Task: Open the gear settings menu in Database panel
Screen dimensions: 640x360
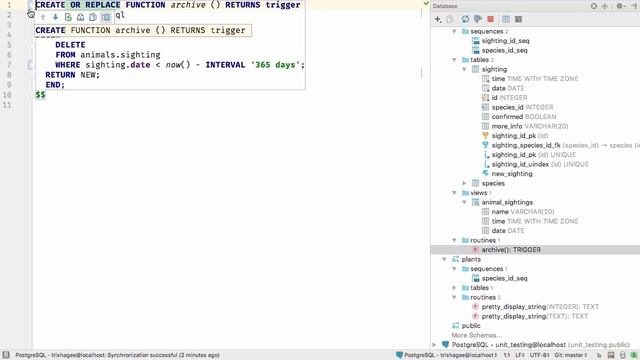Action: (x=620, y=6)
